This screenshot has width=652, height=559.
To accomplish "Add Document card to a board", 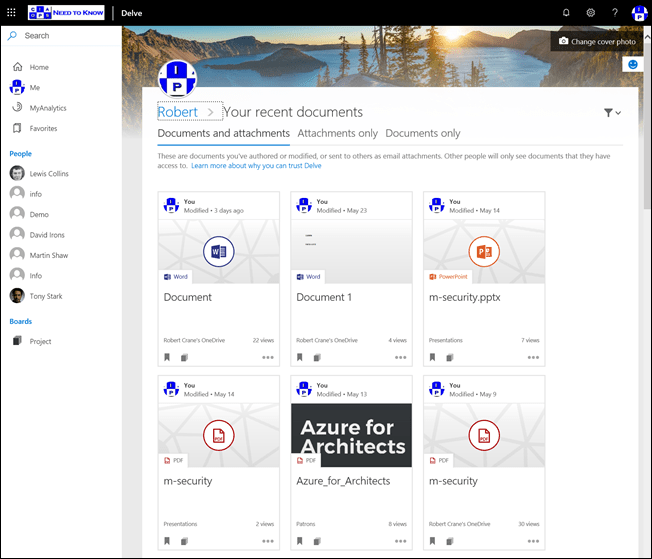I will 183,357.
